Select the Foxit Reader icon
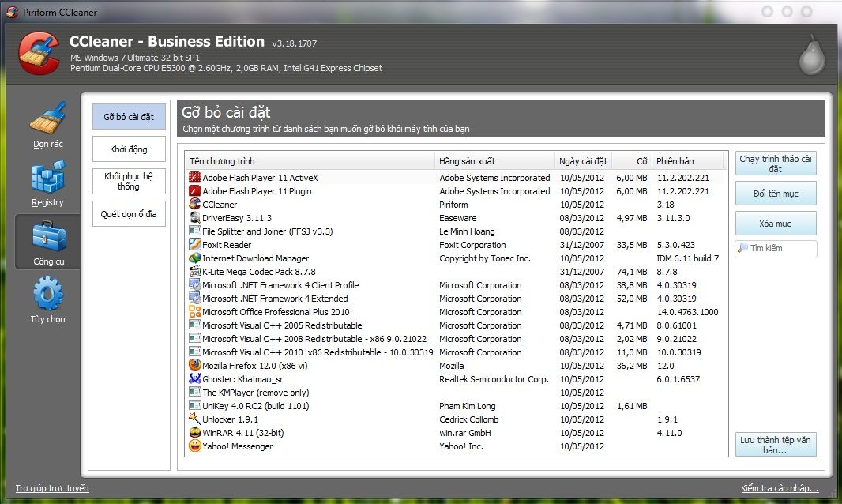The image size is (842, 504). click(194, 244)
